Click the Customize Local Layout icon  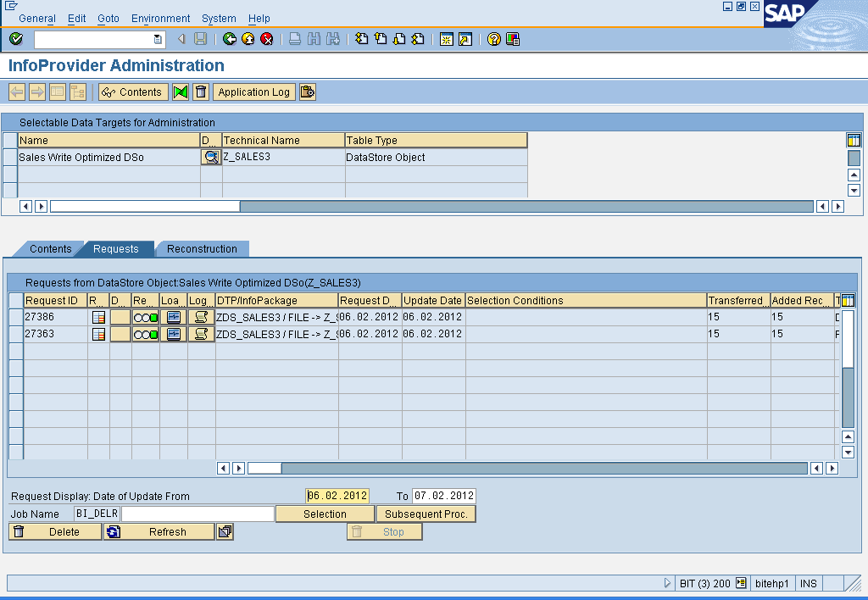pyautogui.click(x=513, y=39)
